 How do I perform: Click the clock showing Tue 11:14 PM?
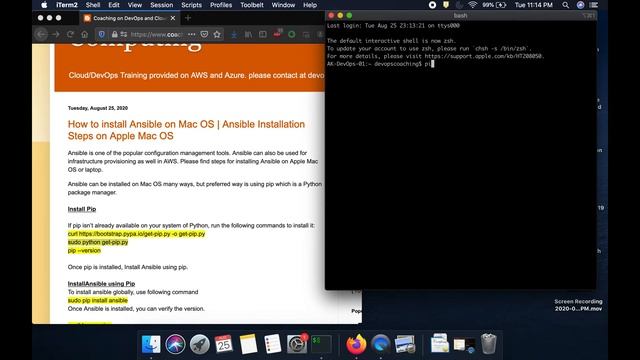point(533,5)
